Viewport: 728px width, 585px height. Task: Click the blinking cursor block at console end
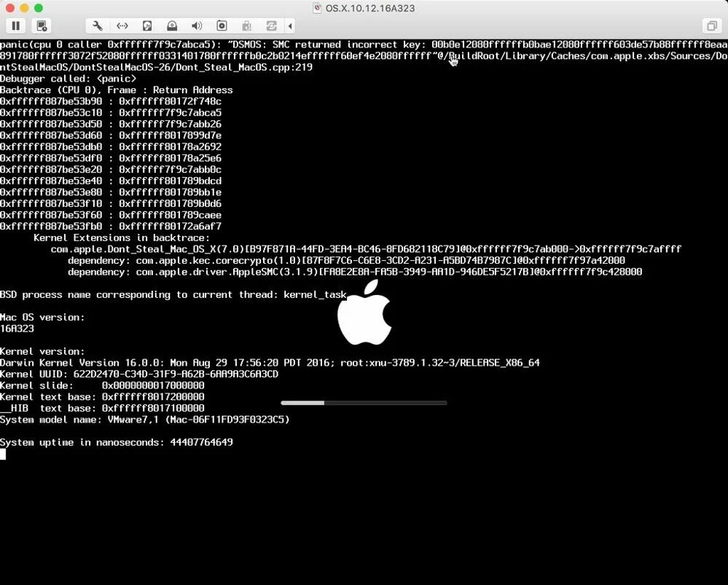pyautogui.click(x=3, y=454)
